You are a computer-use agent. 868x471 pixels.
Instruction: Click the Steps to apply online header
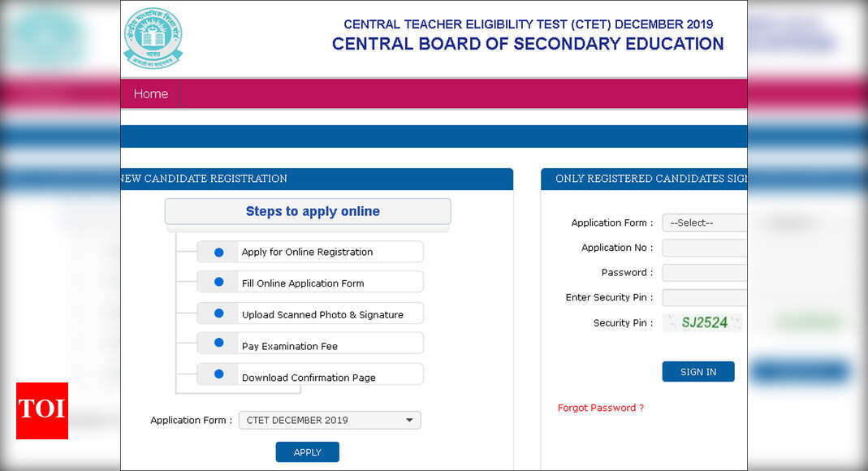coord(311,210)
